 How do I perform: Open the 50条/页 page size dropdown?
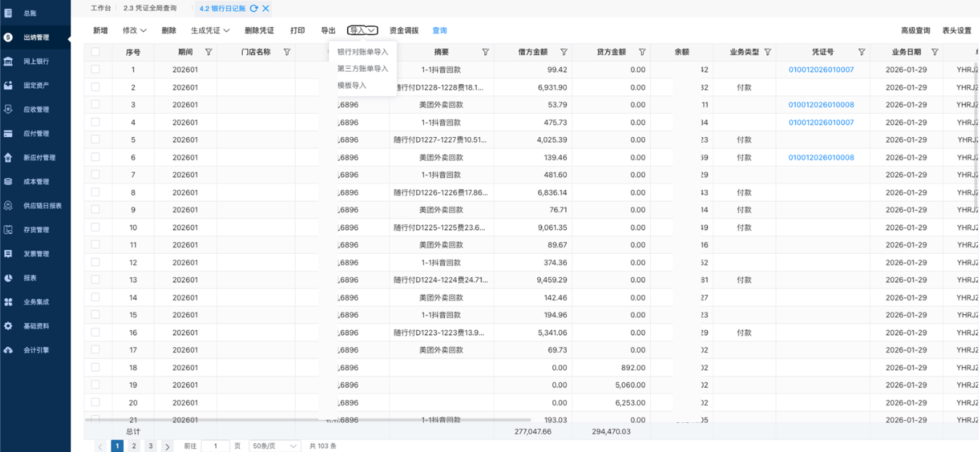click(x=275, y=446)
